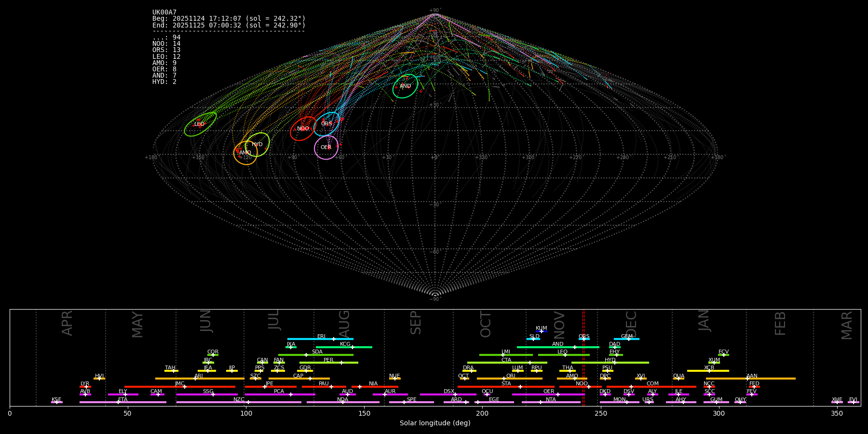Select the 'End: 20251125 07:00:32' line

(229, 25)
